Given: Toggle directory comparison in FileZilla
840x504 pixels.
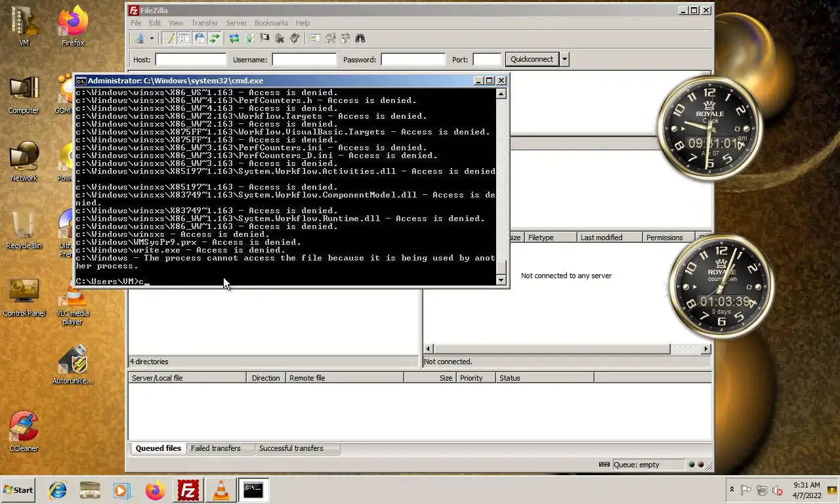Looking at the screenshot, I should coord(330,38).
